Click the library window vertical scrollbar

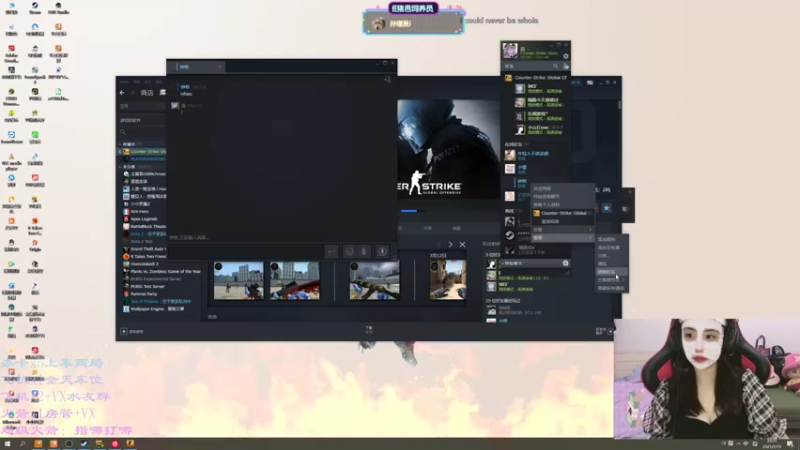tap(619, 105)
